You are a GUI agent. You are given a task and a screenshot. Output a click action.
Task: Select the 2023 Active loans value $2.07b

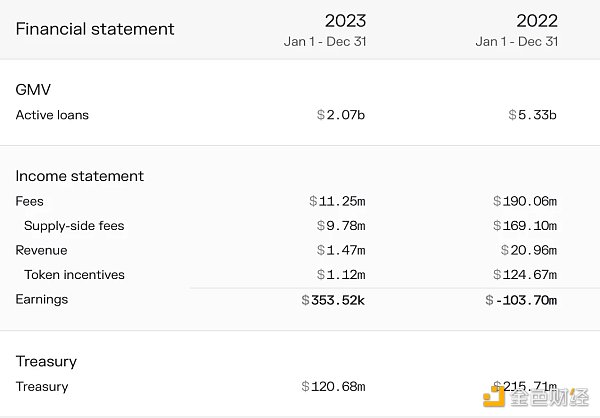pos(340,115)
